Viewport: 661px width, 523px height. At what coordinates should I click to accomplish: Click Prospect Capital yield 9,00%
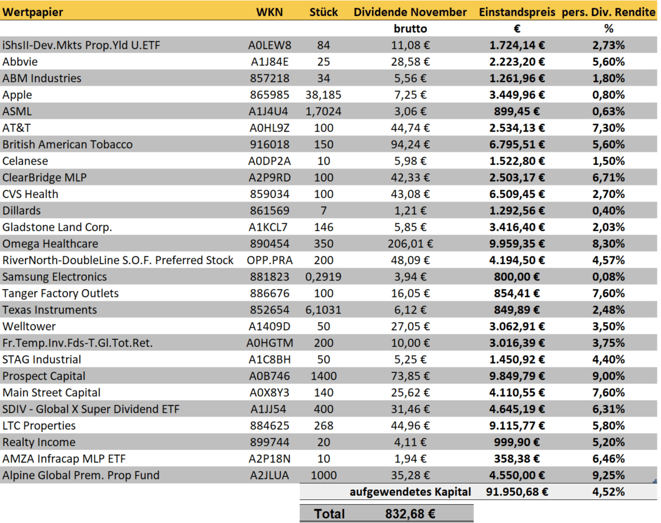[x=608, y=376]
